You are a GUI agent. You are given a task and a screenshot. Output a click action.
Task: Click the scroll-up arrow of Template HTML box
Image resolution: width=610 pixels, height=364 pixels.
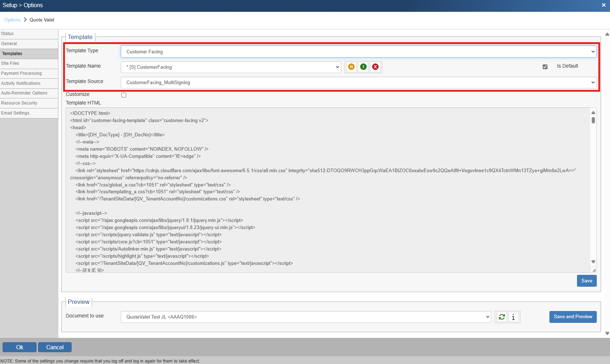pos(593,112)
